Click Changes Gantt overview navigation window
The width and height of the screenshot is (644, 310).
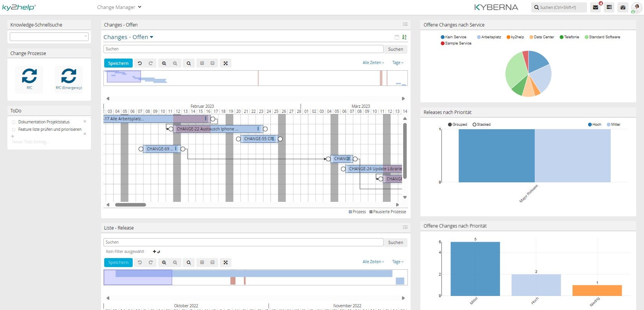point(124,77)
